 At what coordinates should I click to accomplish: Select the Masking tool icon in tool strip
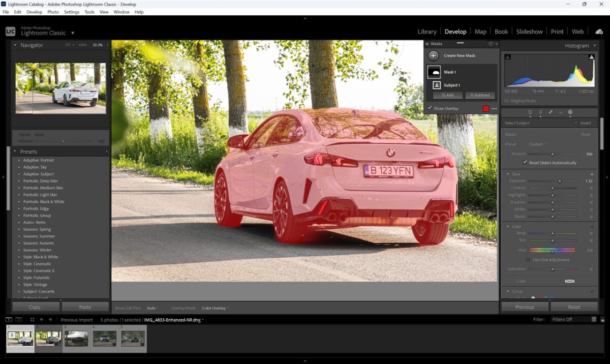[570, 112]
